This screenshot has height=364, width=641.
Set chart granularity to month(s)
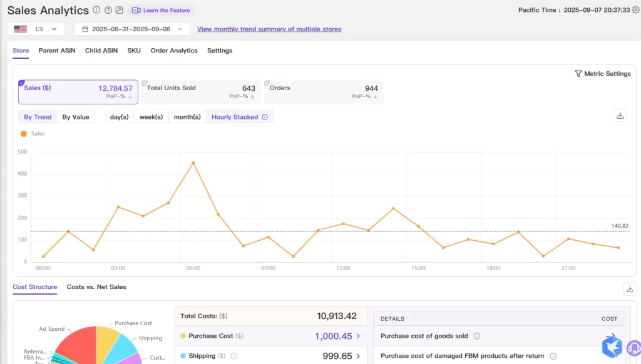[187, 117]
